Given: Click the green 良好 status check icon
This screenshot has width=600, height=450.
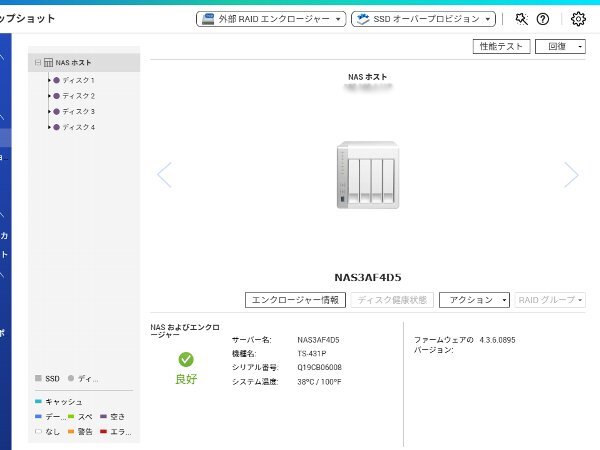Looking at the screenshot, I should (x=186, y=359).
